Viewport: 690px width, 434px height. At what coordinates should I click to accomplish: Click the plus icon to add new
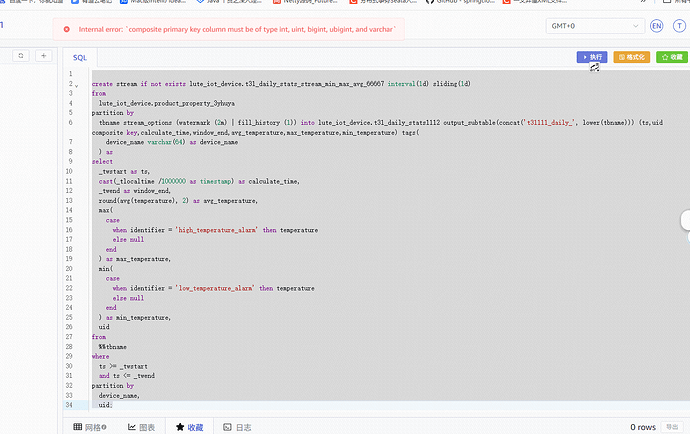(43, 56)
